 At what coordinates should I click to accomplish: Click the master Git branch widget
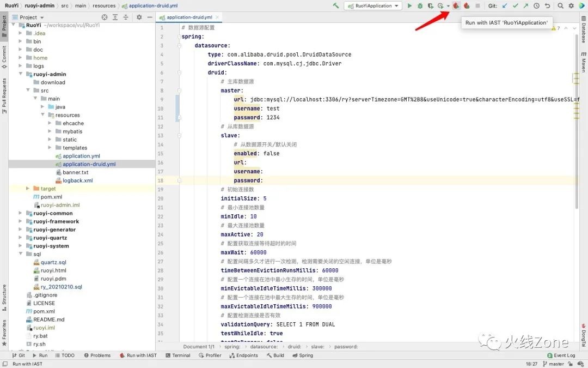[x=553, y=364]
